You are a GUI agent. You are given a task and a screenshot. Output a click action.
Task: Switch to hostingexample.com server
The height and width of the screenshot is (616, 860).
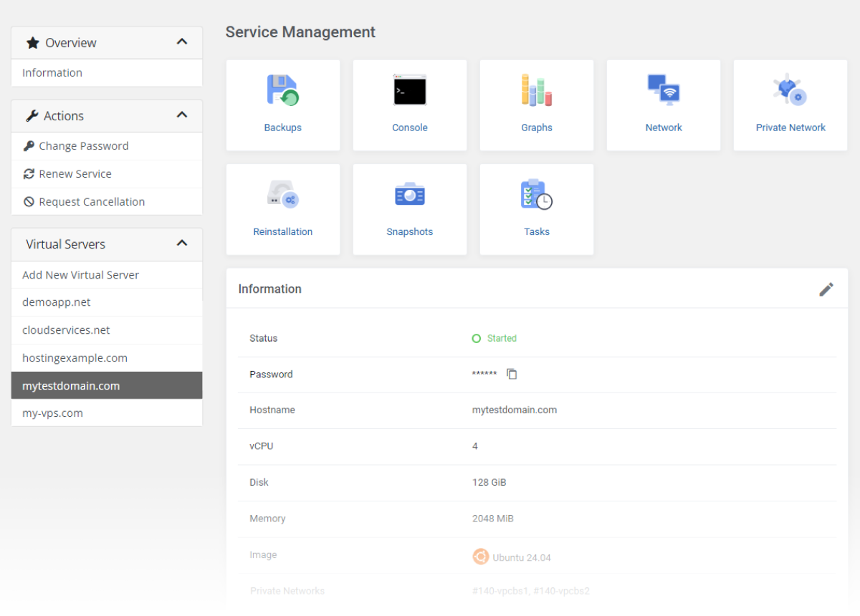pyautogui.click(x=107, y=358)
